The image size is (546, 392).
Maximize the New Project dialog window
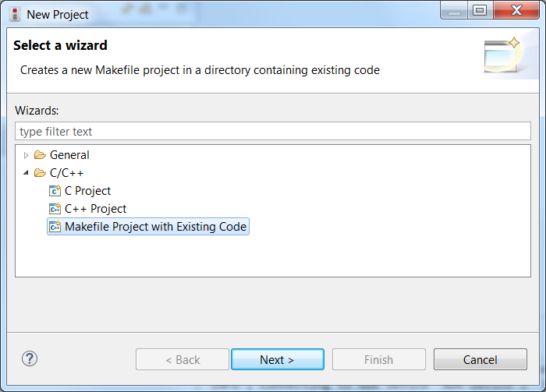[x=480, y=10]
